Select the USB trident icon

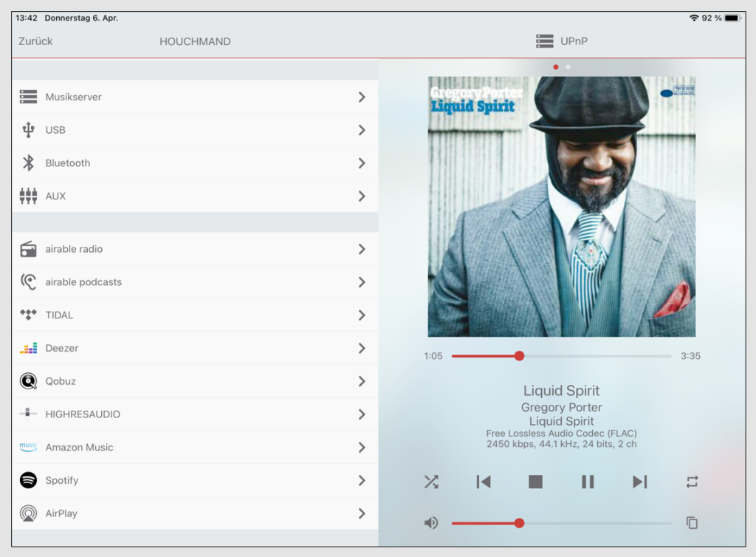click(29, 130)
